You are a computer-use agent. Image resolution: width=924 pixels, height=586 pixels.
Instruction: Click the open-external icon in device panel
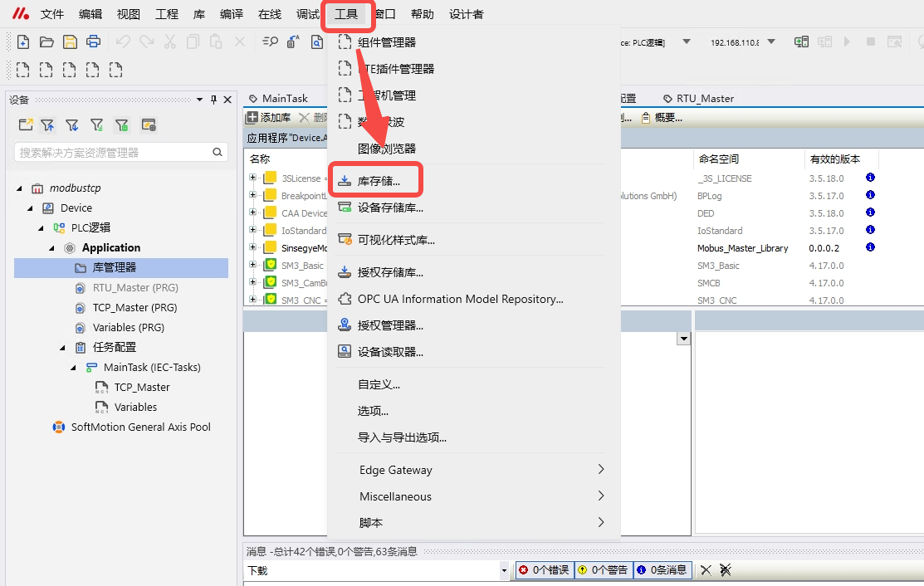tap(26, 125)
